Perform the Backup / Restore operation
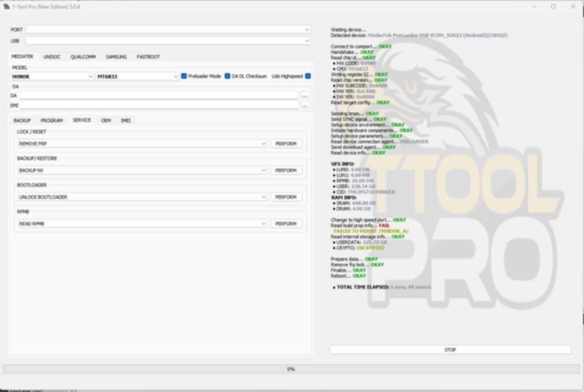This screenshot has height=392, width=584. pos(286,170)
